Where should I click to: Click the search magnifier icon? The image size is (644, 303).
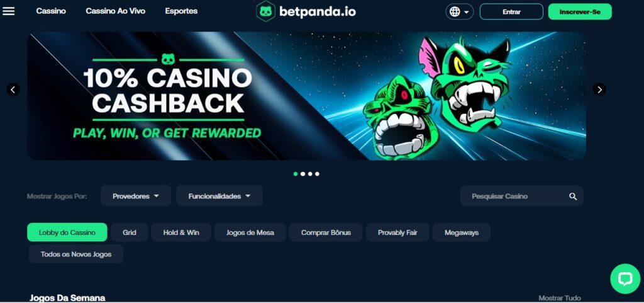pyautogui.click(x=573, y=197)
